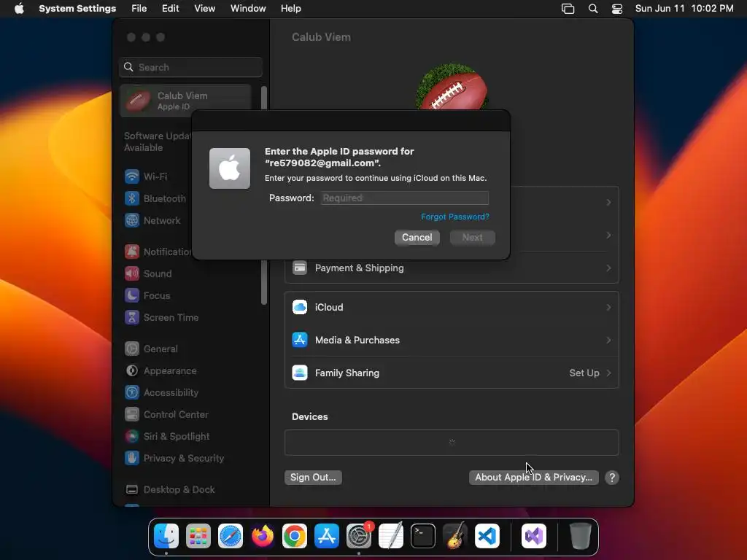Open the Edit menu

click(x=170, y=9)
